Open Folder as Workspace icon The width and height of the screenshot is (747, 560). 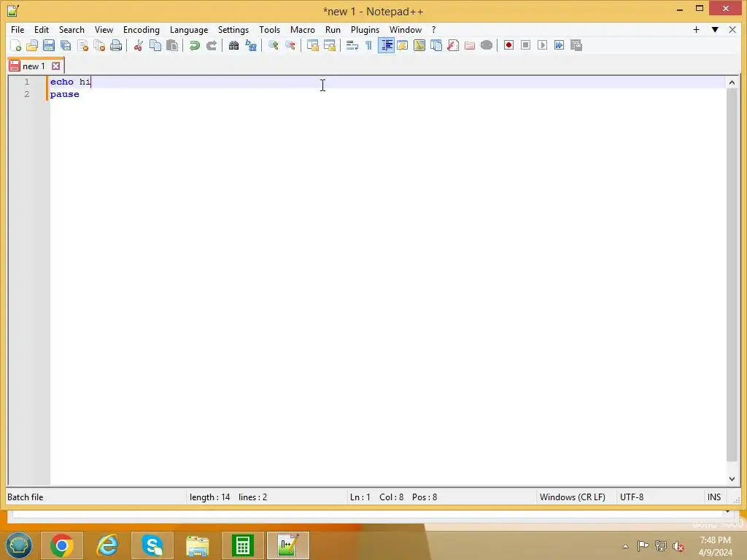(470, 45)
